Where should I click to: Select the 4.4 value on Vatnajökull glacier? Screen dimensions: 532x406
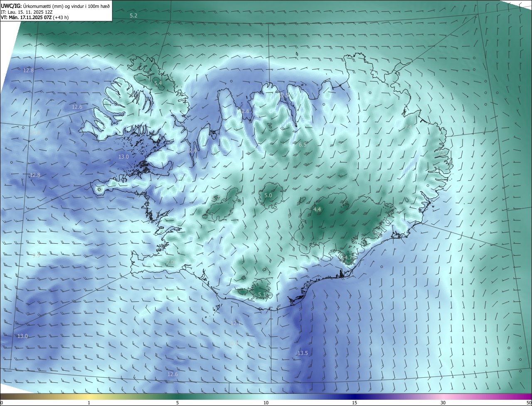coord(317,210)
